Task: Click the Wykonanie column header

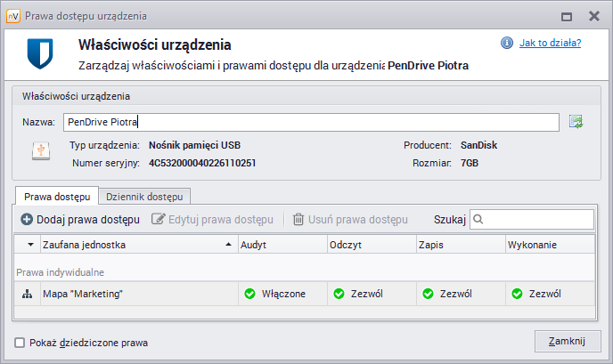Action: tap(551, 245)
